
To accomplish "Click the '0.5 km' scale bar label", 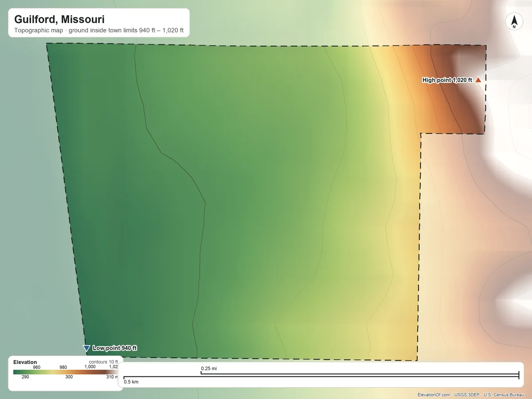I will [131, 382].
